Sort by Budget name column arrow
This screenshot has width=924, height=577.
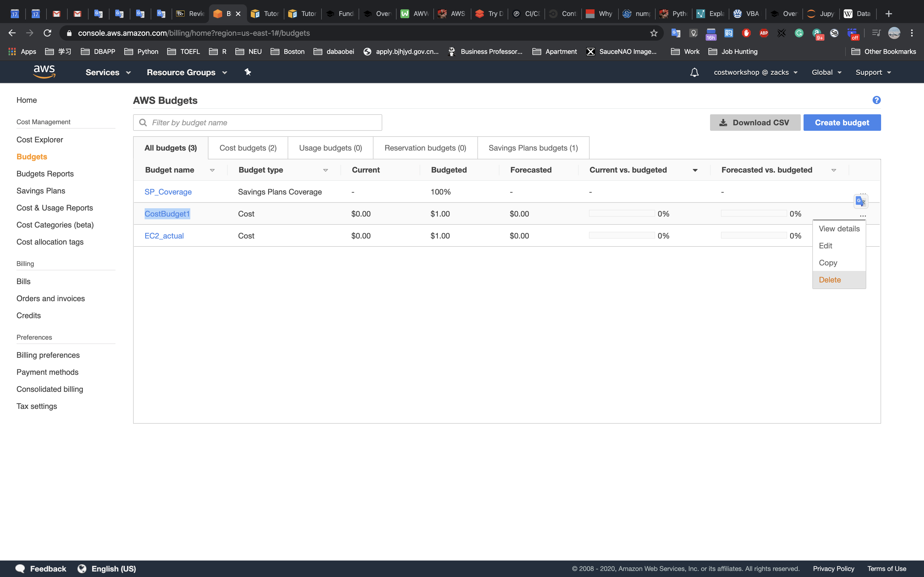pos(212,170)
